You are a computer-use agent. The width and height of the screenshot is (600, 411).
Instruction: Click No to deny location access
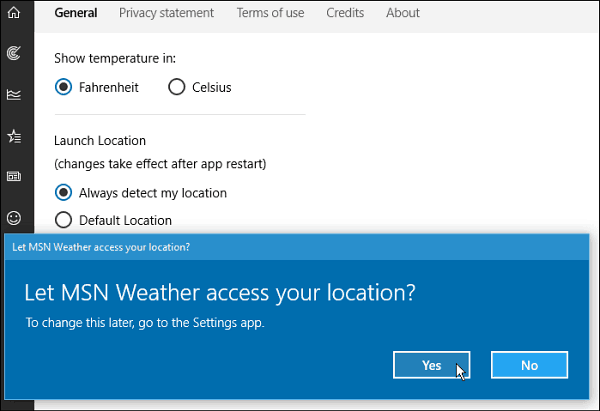click(x=529, y=365)
